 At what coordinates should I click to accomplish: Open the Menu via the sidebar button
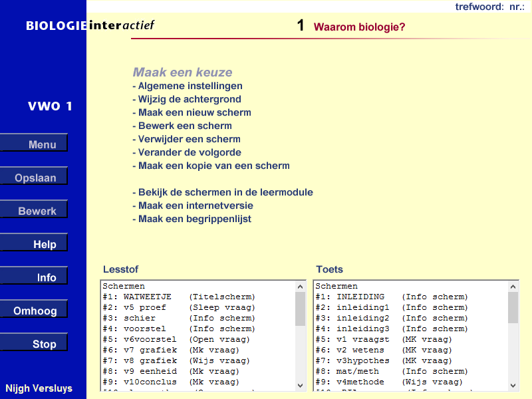pos(34,142)
